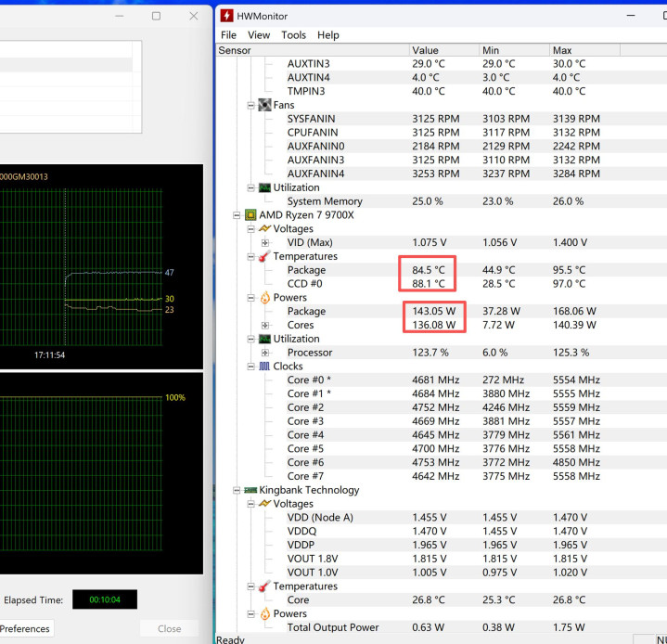Open the Tools menu

tap(293, 35)
